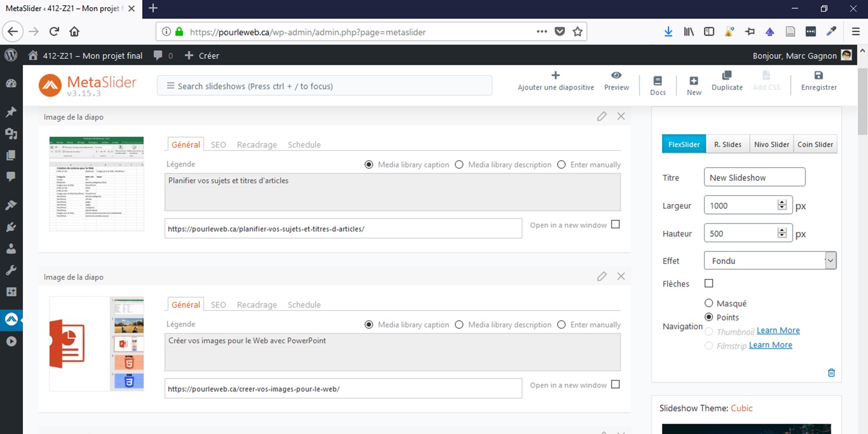Click the planifier-vos-sujets URL field
The height and width of the screenshot is (434, 868).
(343, 229)
